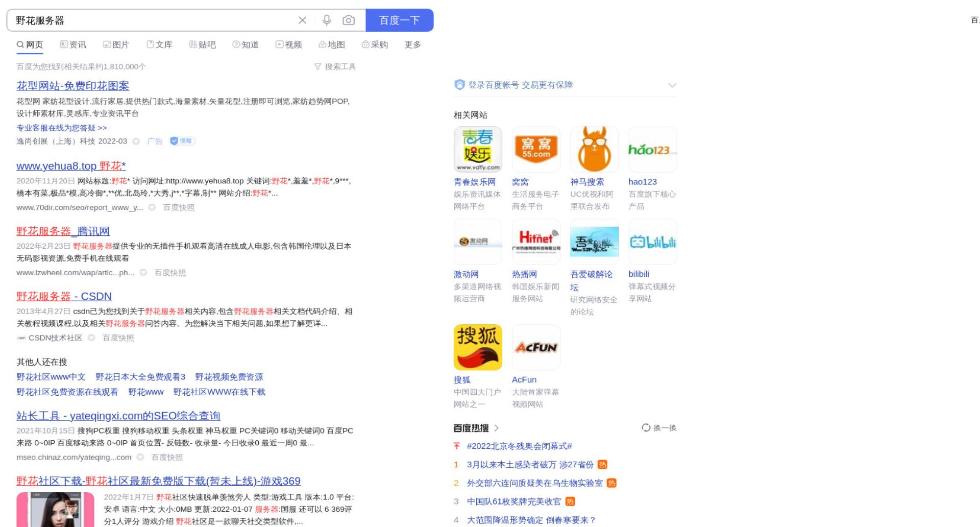Click the 激动网 site logo

tap(478, 242)
